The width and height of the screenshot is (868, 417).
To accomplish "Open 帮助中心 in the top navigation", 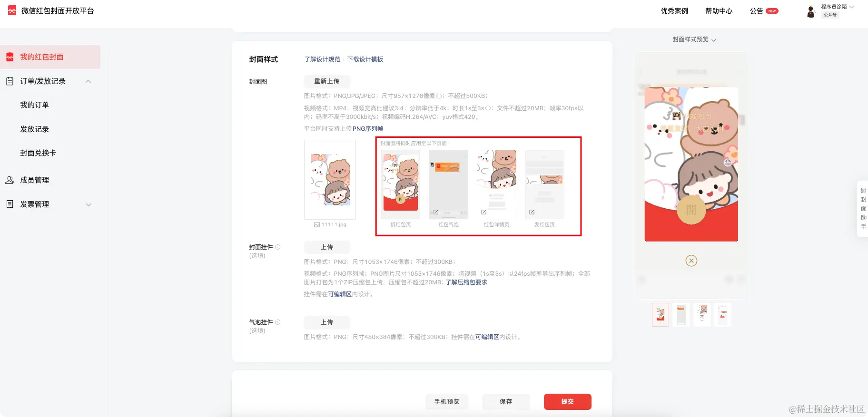I will point(719,11).
